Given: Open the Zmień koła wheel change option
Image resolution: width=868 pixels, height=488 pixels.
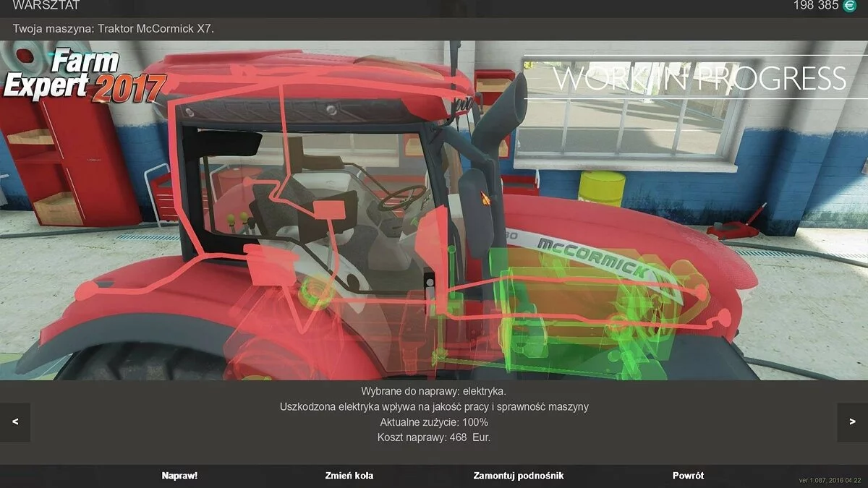Looking at the screenshot, I should [349, 476].
